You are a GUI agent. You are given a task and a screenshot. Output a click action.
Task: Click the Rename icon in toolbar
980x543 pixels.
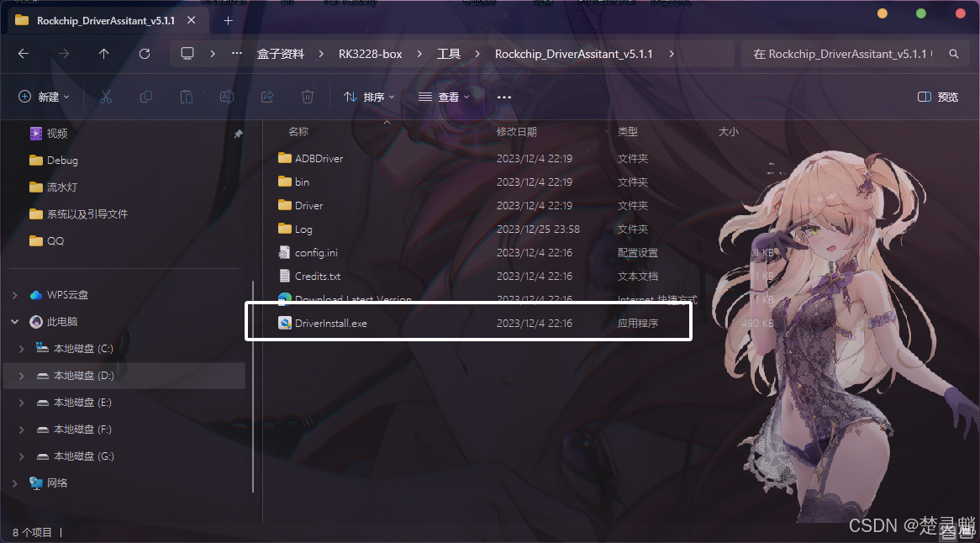(x=227, y=97)
